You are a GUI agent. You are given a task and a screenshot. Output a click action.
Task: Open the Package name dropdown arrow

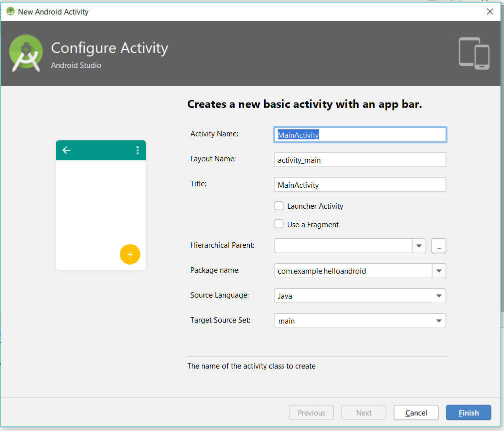click(439, 271)
